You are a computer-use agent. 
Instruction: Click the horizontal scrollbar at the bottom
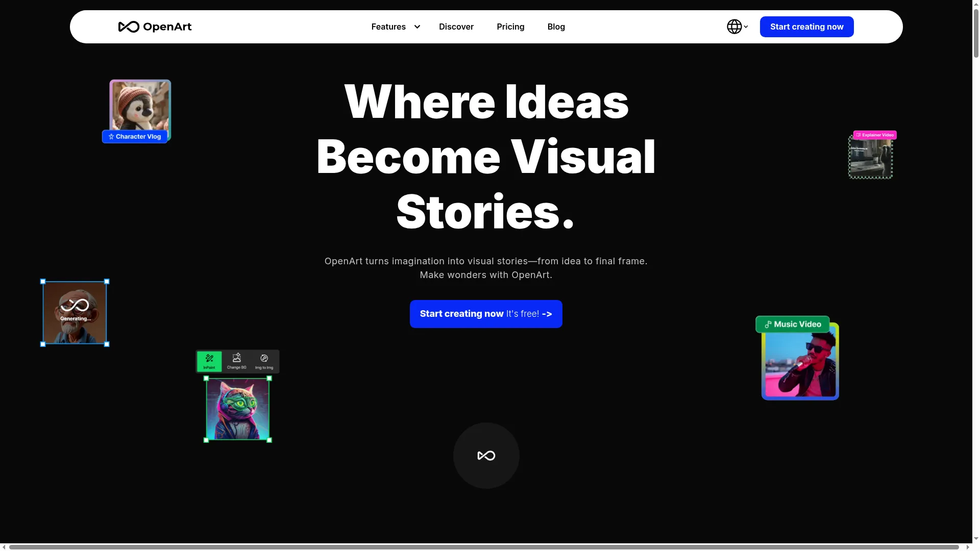484,547
